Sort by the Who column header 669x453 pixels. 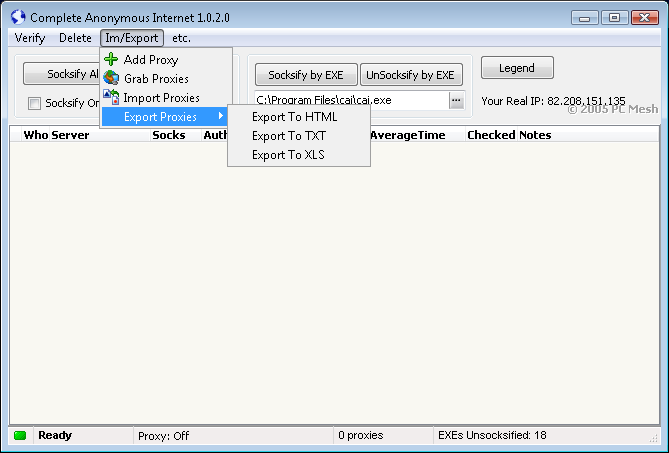pos(35,135)
